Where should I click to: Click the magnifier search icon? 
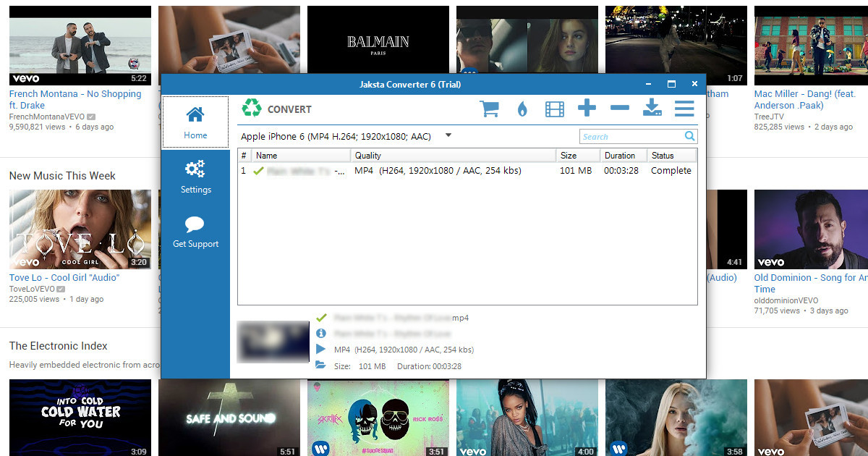click(x=690, y=136)
